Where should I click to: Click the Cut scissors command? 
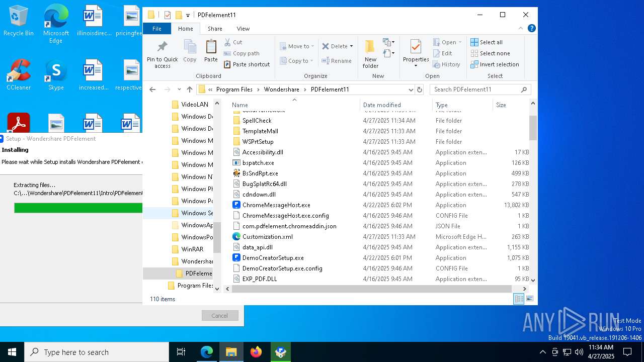pos(233,42)
